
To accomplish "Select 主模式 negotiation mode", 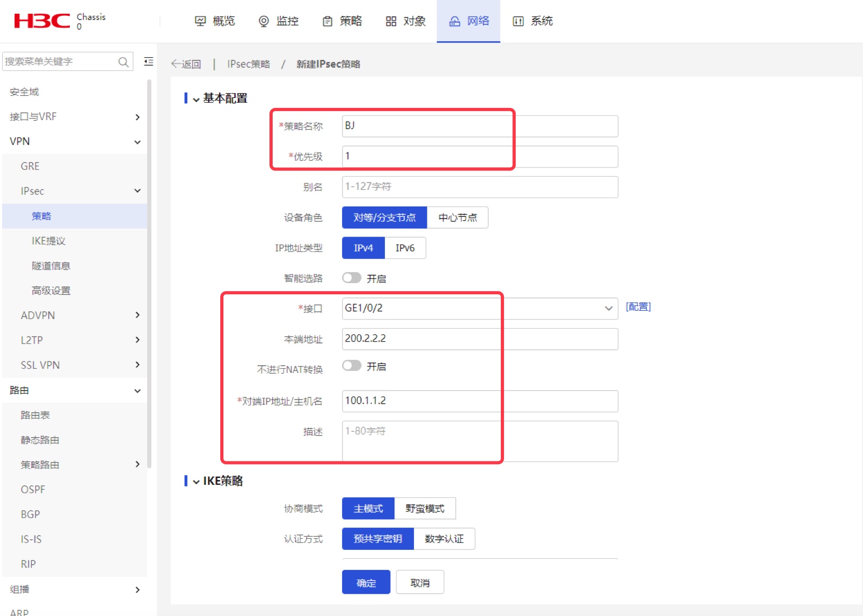I will tap(368, 509).
